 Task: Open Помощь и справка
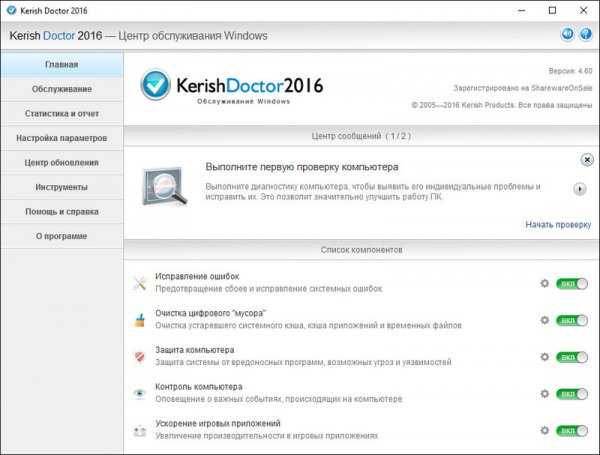[62, 212]
